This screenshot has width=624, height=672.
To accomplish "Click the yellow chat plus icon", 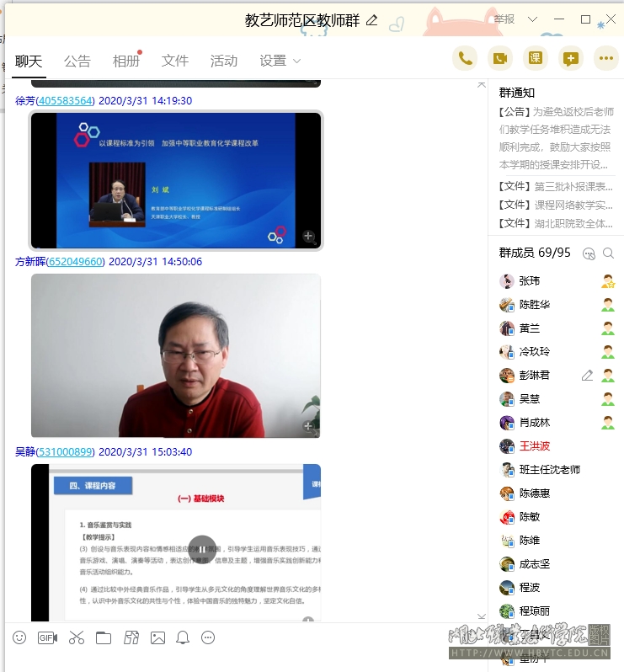I will pos(571,58).
